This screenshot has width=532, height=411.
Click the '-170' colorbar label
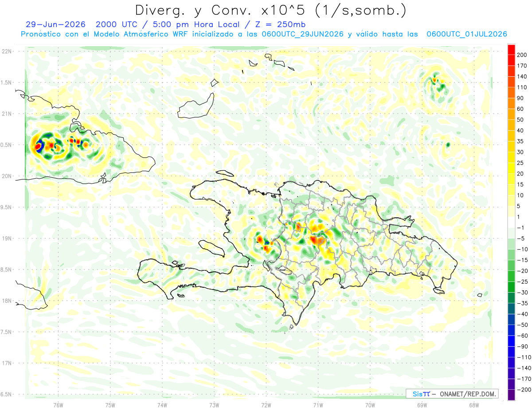tap(523, 379)
